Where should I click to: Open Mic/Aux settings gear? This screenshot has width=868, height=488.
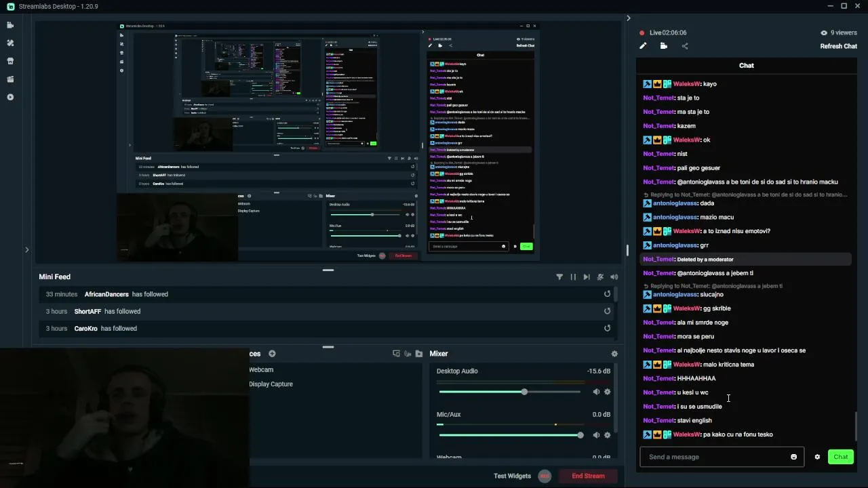click(x=608, y=435)
